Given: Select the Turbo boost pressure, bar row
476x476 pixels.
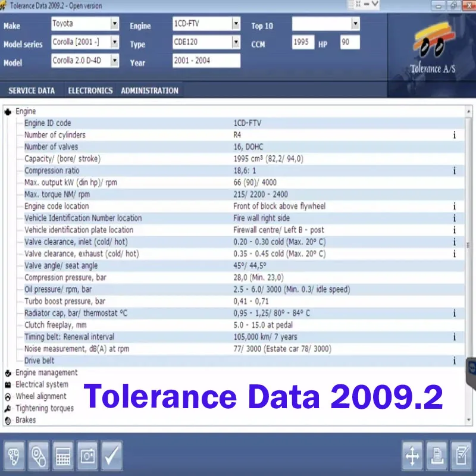Looking at the screenshot, I should pyautogui.click(x=245, y=301).
